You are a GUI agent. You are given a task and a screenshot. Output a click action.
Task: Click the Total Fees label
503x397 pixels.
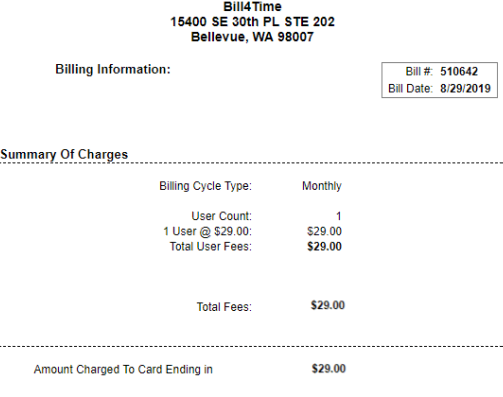(x=224, y=307)
